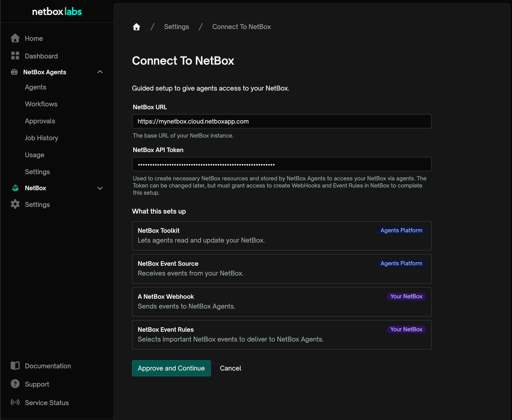Focus the NetBox URL input field

[282, 121]
